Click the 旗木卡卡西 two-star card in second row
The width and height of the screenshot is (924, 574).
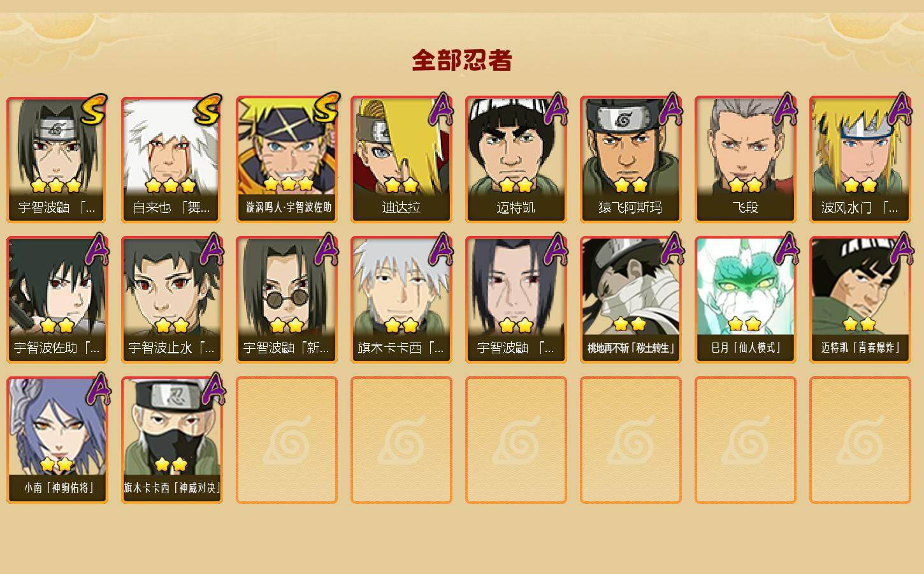pos(401,300)
